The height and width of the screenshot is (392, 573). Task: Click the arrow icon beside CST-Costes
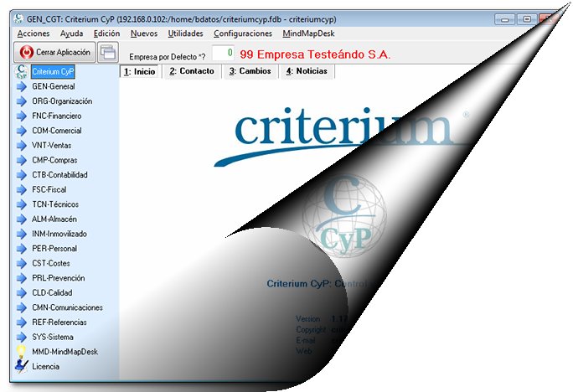22,263
